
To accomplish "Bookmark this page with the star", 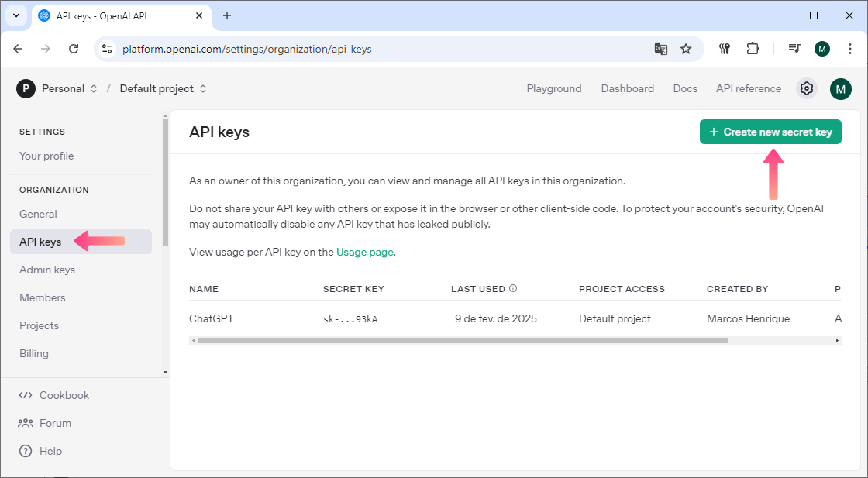I will click(x=686, y=49).
